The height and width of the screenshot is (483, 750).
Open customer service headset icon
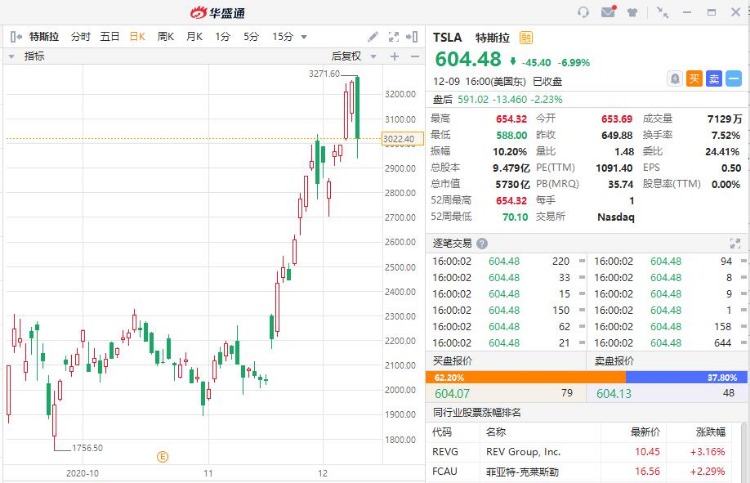click(583, 12)
